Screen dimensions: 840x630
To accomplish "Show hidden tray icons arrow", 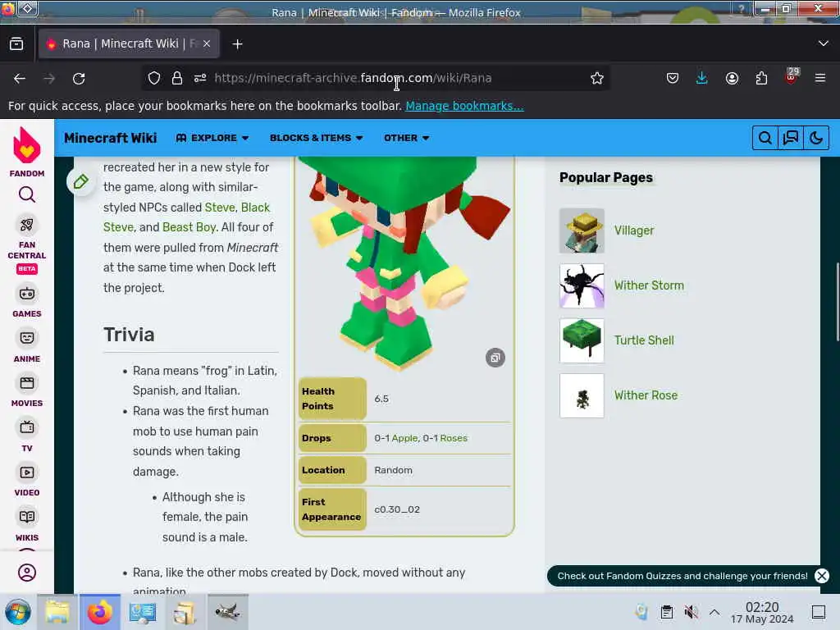I will pos(714,612).
